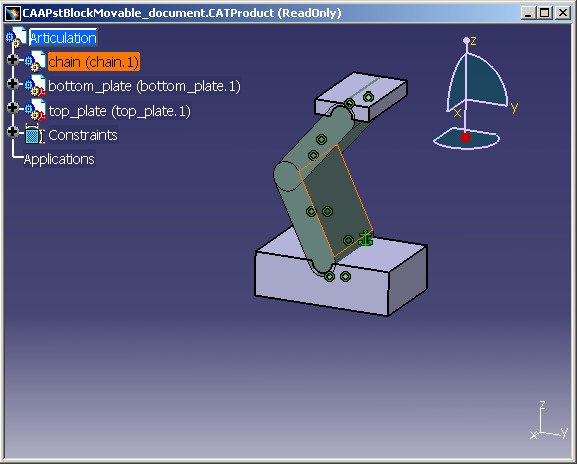Click the compass Z axis point
This screenshot has height=464, width=577.
point(466,40)
